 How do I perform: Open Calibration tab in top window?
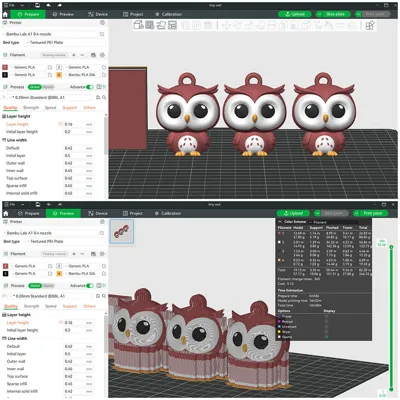(x=168, y=14)
